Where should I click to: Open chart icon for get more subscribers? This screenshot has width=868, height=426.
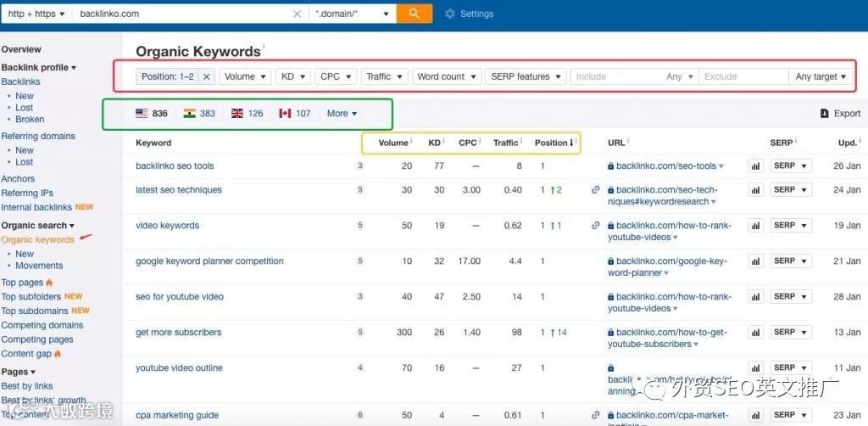coord(755,333)
